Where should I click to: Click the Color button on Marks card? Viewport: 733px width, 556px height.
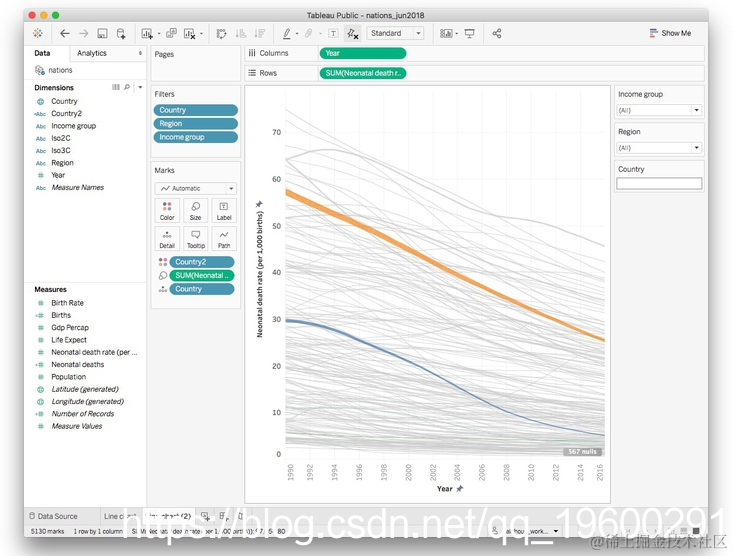tap(167, 210)
